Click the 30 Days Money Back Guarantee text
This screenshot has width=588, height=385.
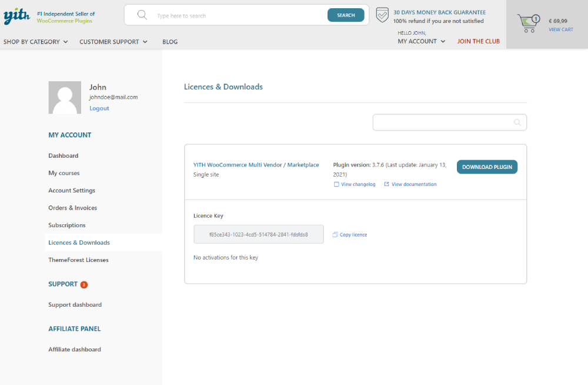click(439, 12)
